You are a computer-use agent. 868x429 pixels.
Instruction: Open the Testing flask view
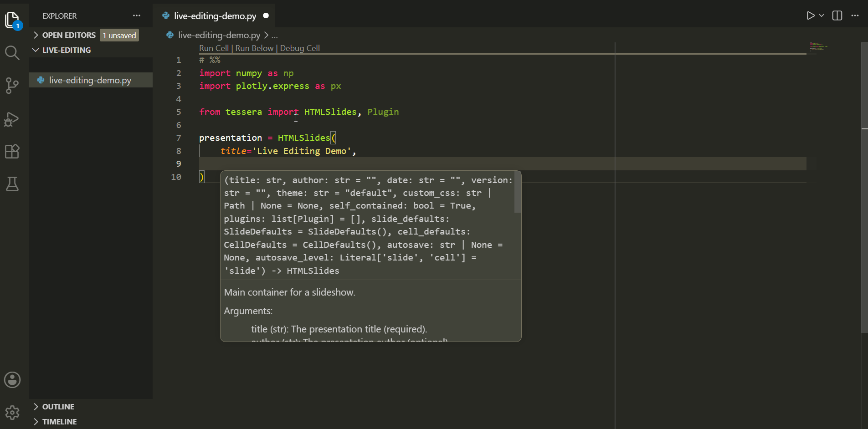(12, 184)
